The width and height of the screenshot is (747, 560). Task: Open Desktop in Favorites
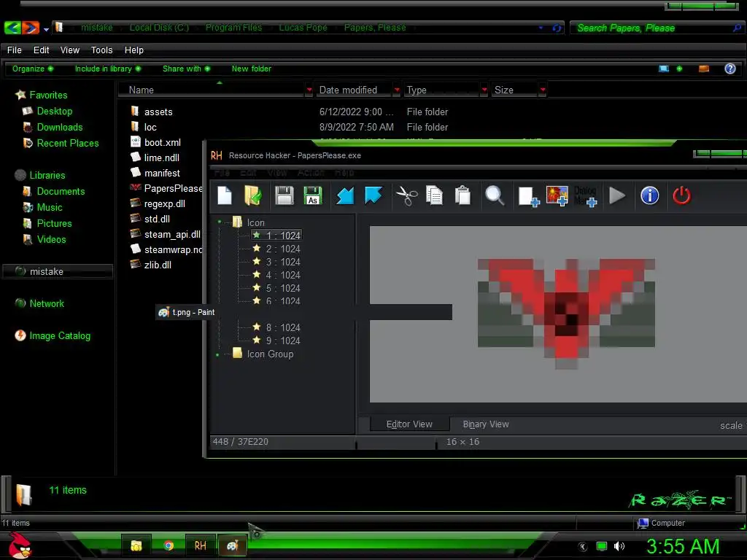tap(47, 111)
